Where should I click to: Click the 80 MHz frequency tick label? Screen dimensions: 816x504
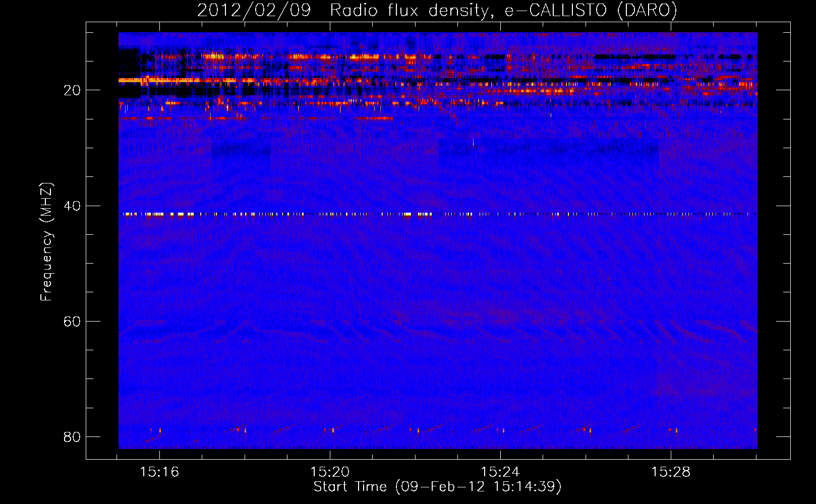[x=72, y=436]
